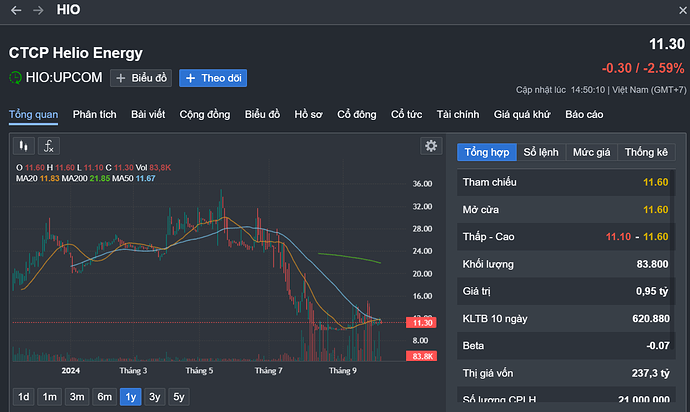Open the Cổ tức tab
The height and width of the screenshot is (412, 690).
pos(407,114)
